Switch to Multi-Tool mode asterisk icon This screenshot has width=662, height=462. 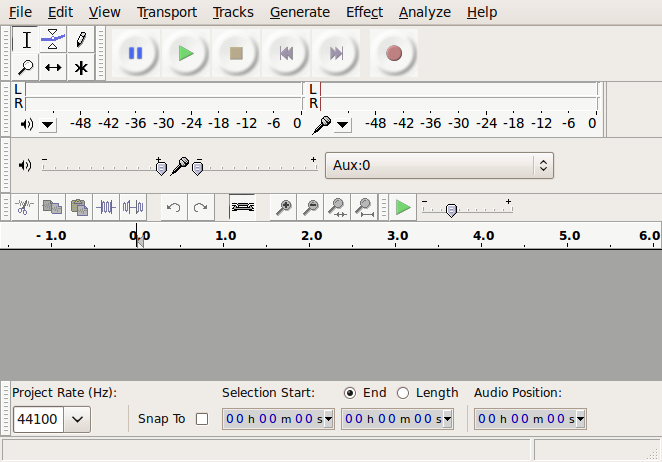(x=81, y=68)
